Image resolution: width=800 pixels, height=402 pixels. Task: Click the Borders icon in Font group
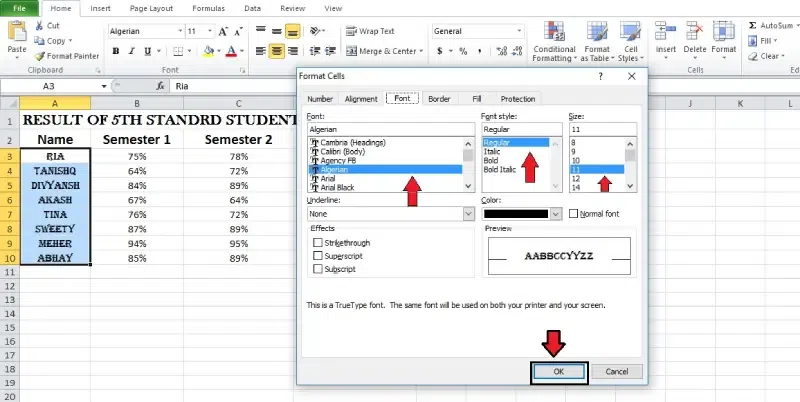[178, 51]
